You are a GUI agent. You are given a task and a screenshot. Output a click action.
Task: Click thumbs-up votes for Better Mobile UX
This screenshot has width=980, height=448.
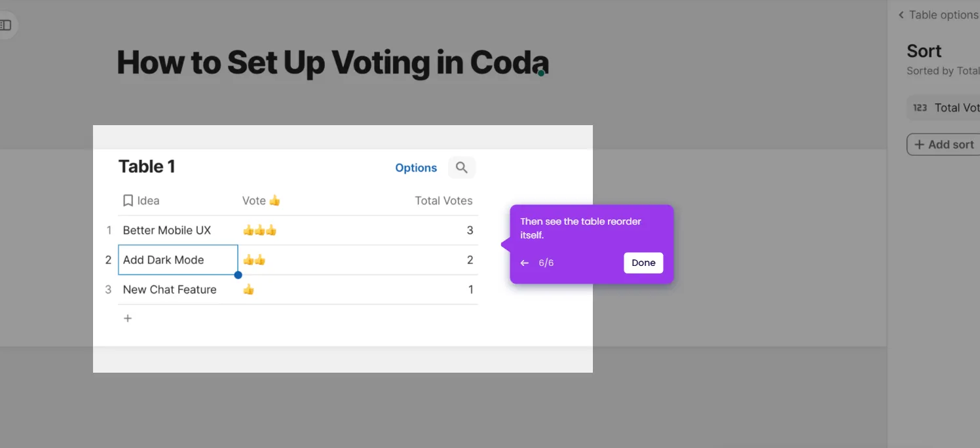coord(260,231)
